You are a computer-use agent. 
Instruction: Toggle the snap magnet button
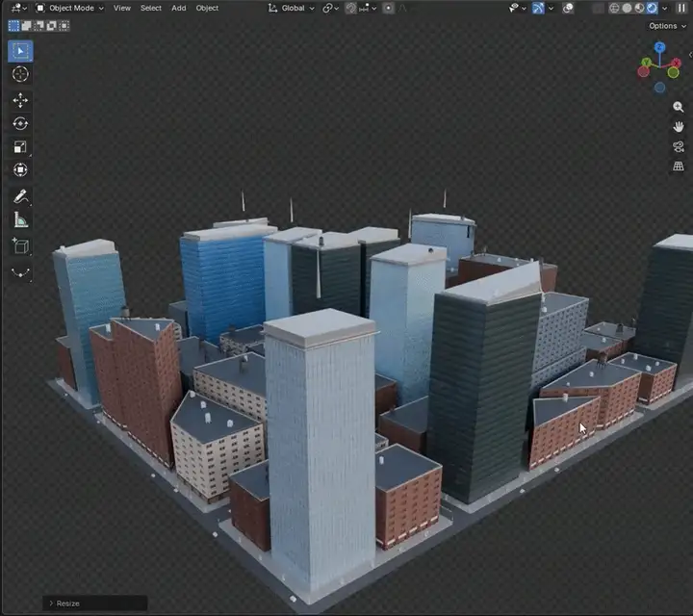point(351,8)
